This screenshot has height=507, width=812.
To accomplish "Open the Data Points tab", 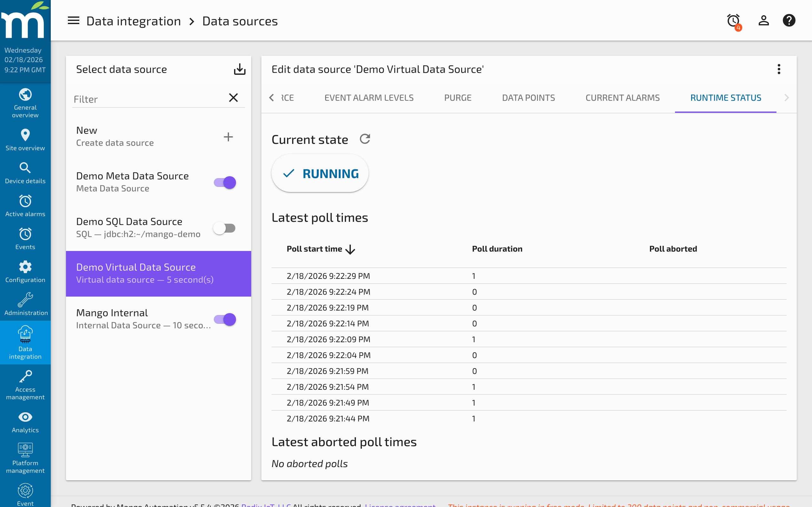I will click(528, 98).
